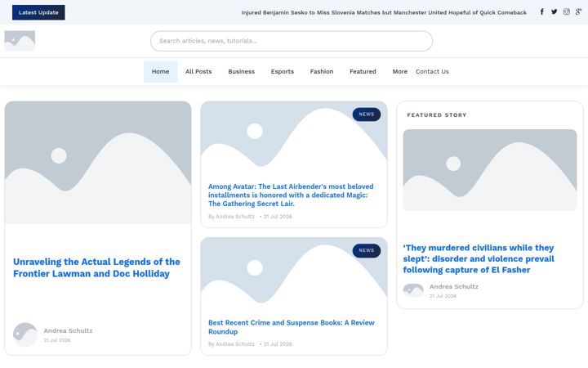Open the Contact Us page
The width and height of the screenshot is (588, 368).
[432, 71]
